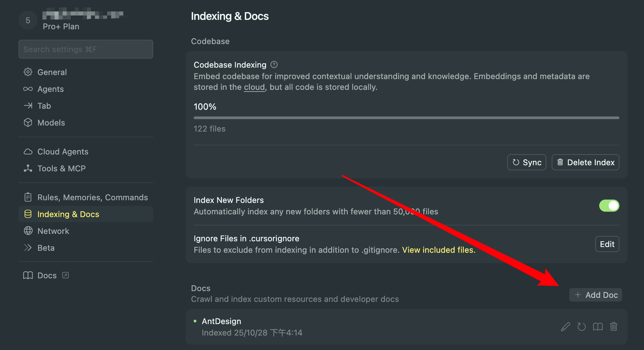Click the Codebase Indexing help icon
This screenshot has width=644, height=350.
274,65
